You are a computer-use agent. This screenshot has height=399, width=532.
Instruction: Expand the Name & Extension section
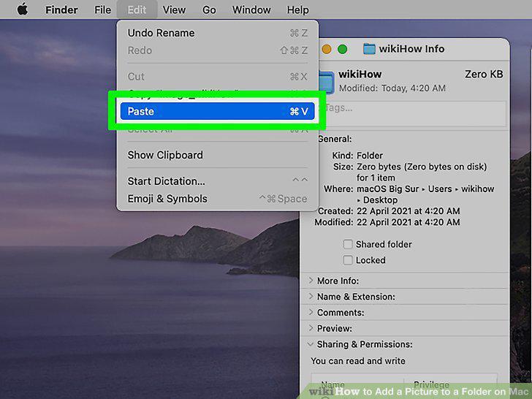tap(311, 296)
